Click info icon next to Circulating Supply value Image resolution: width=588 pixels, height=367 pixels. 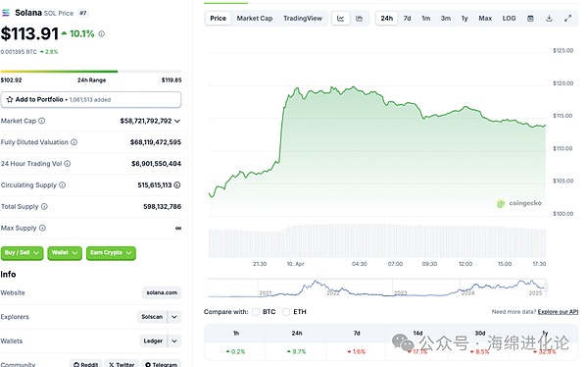point(177,185)
